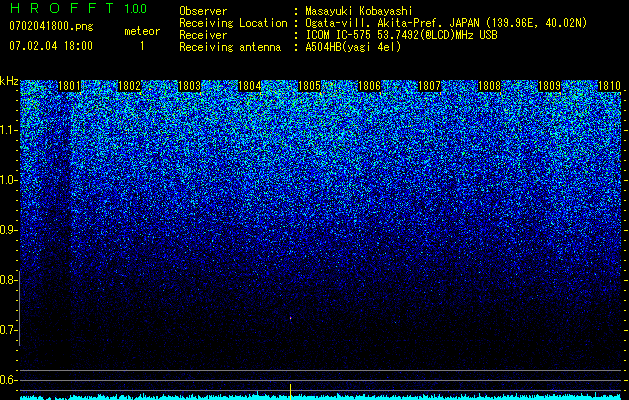Click the date 07.02.04 18:00
Image resolution: width=629 pixels, height=400 pixels.
51,46
